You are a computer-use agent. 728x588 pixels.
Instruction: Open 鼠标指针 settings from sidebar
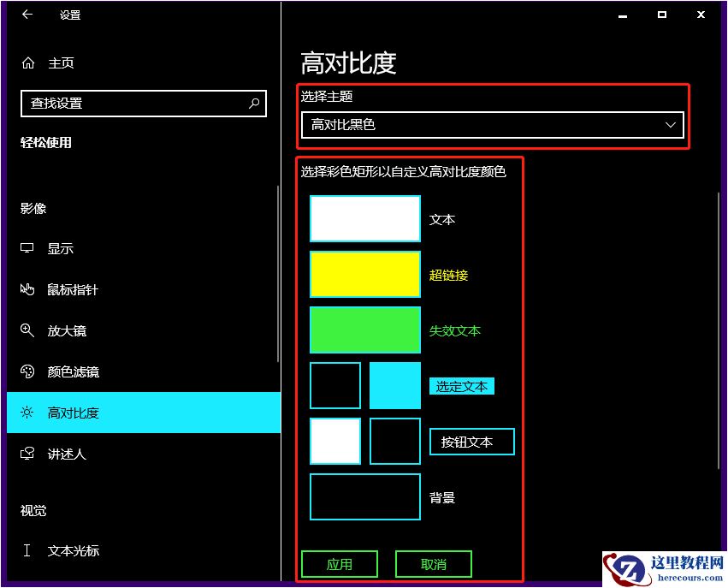point(27,289)
